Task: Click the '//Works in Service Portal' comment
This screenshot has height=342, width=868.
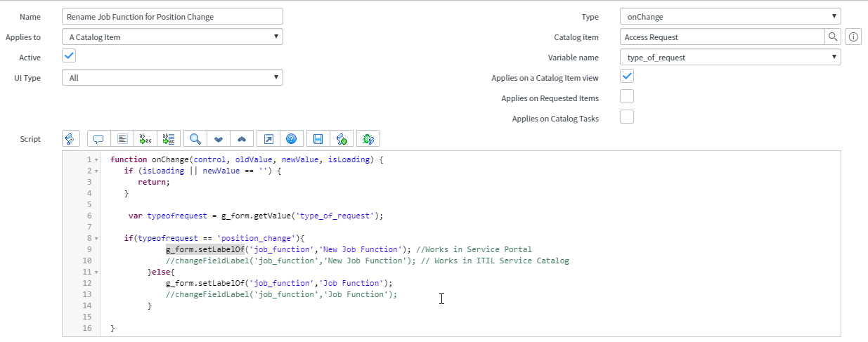Action: pos(474,249)
